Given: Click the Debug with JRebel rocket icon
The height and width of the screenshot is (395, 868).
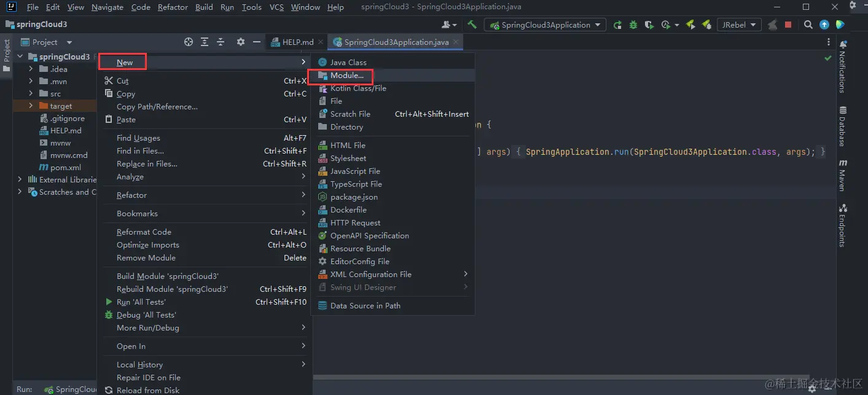Looking at the screenshot, I should (x=706, y=25).
